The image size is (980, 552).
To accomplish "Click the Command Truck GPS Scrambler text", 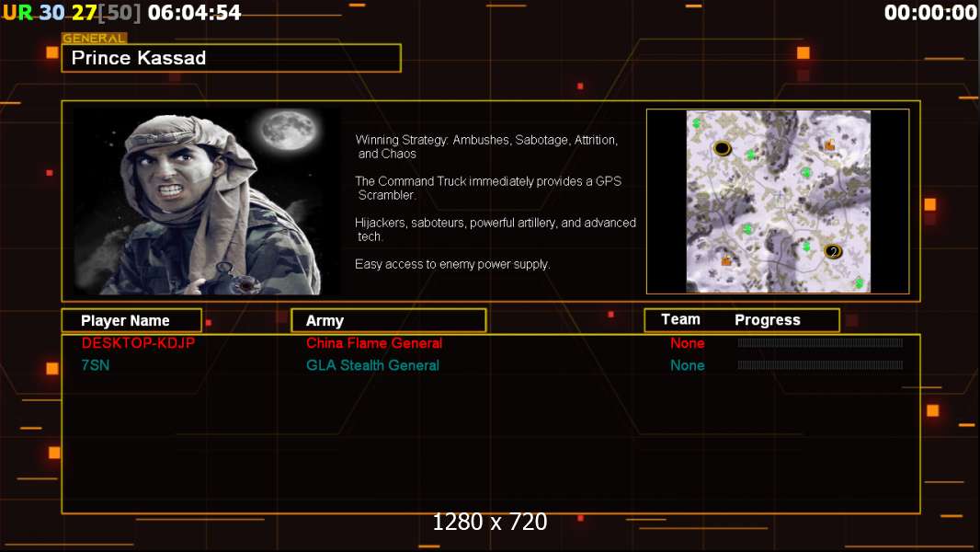I will (488, 189).
